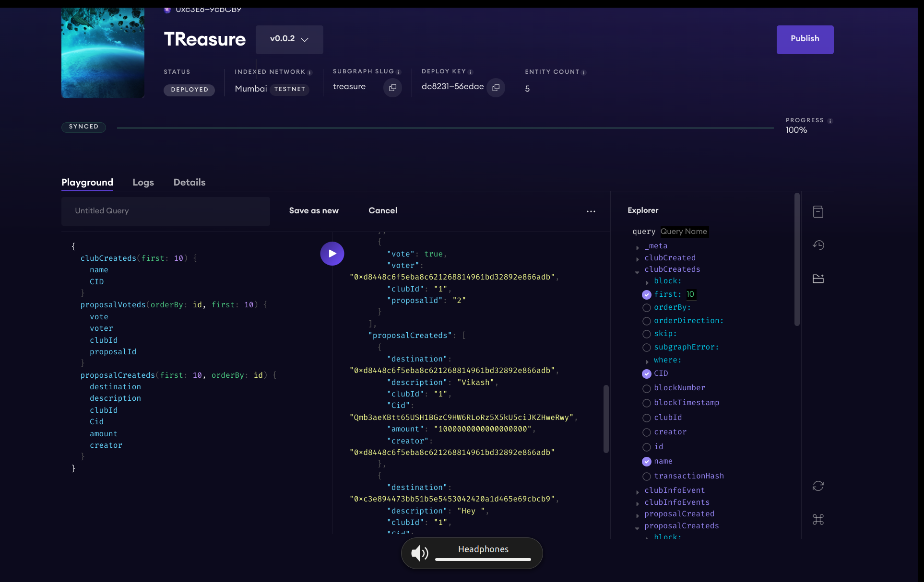Check the transactionHash field
924x582 pixels.
tap(647, 477)
